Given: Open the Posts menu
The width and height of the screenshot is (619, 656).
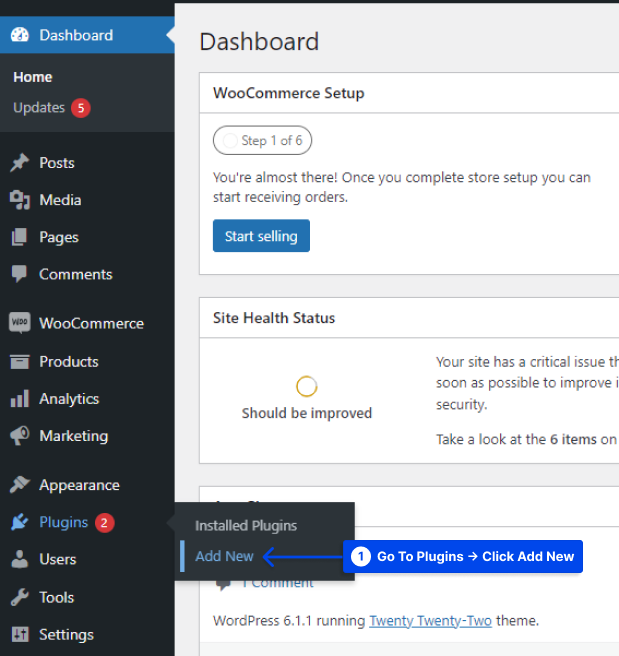Looking at the screenshot, I should point(57,163).
